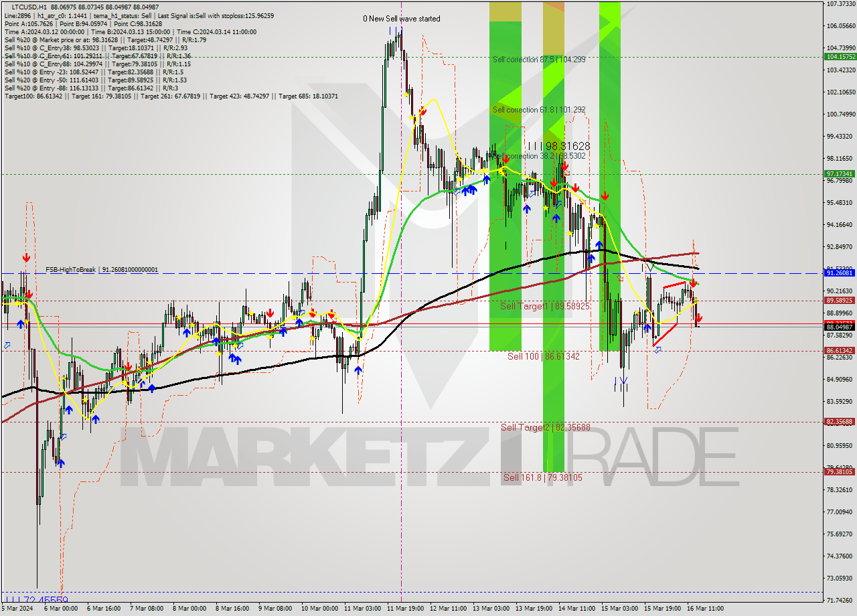The width and height of the screenshot is (857, 616).
Task: Click the 'Sell 100 | 86.61342' label
Action: [x=544, y=356]
